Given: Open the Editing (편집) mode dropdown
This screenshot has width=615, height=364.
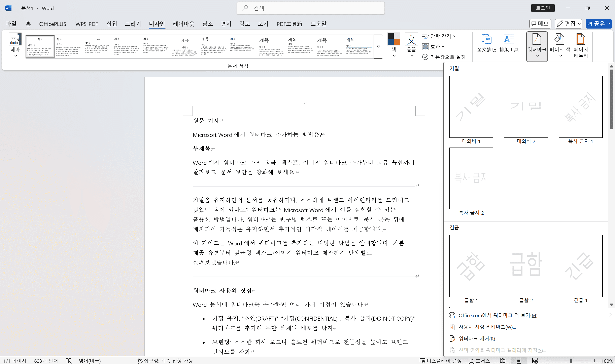Looking at the screenshot, I should coord(568,24).
